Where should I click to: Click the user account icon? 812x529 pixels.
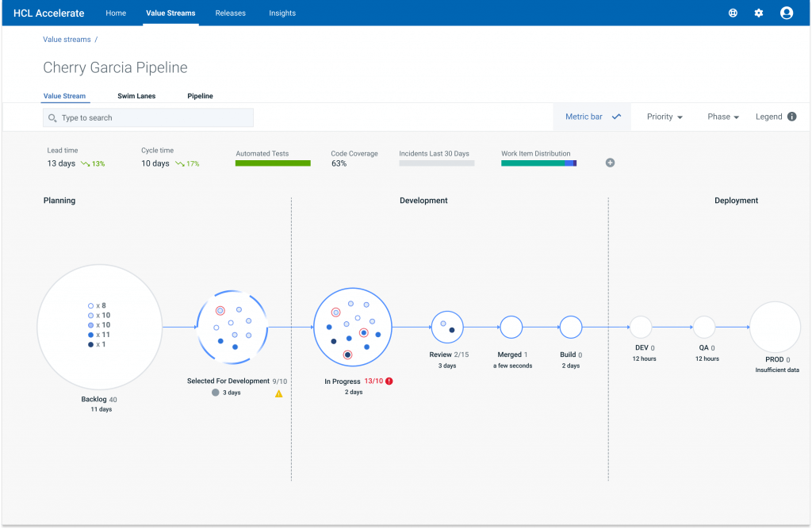coord(786,13)
